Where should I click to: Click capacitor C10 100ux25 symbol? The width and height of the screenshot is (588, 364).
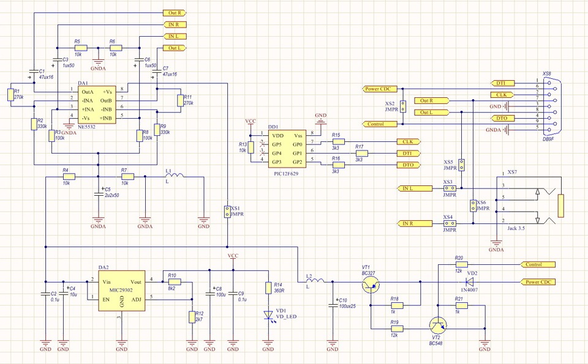coord(332,306)
